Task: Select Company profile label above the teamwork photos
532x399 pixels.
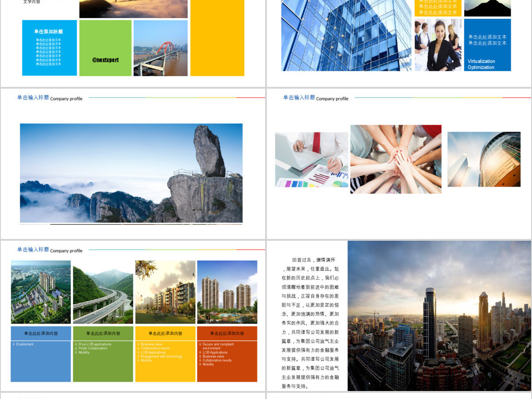Action: tap(332, 98)
